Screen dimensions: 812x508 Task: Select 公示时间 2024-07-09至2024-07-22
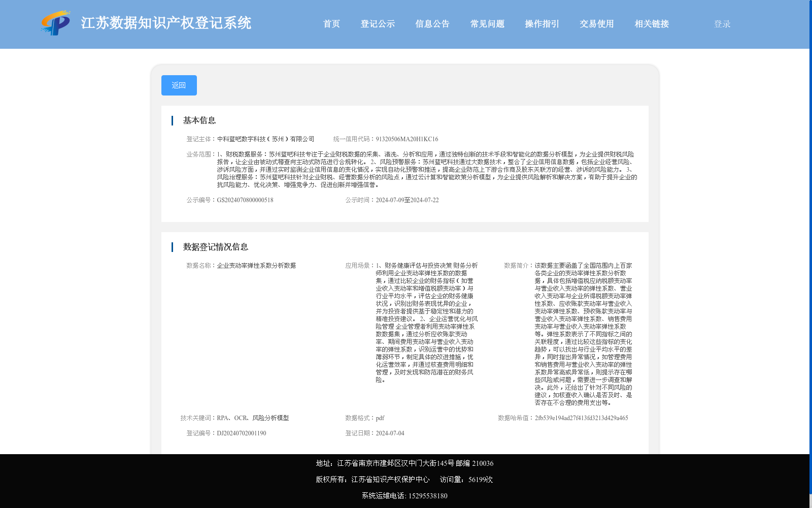click(x=408, y=200)
